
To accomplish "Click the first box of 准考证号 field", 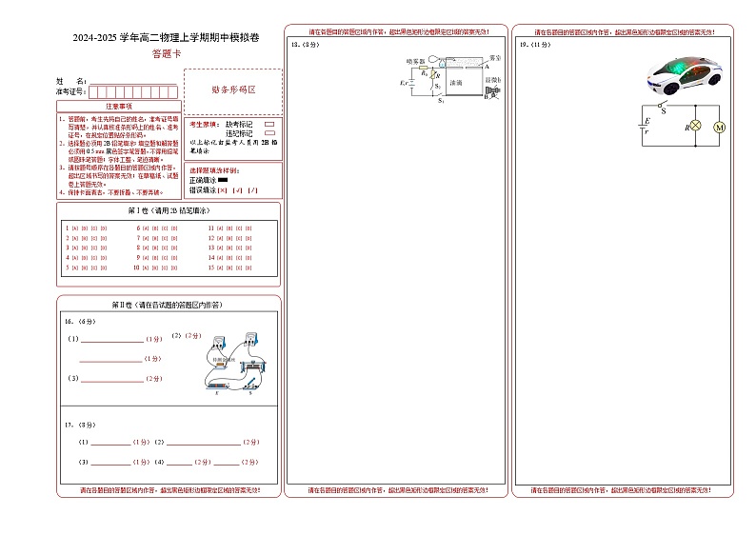I will coord(93,92).
